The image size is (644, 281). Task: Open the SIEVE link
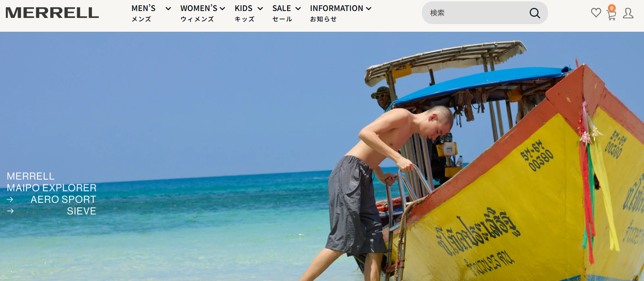pyautogui.click(x=82, y=211)
